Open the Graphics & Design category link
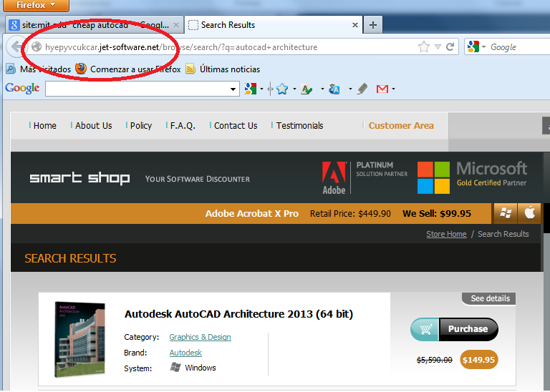Image resolution: width=550 pixels, height=392 pixels. pyautogui.click(x=200, y=337)
